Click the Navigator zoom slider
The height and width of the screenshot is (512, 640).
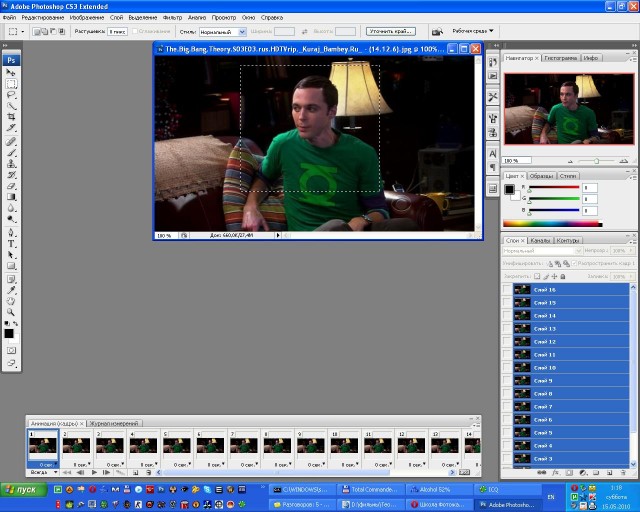[596, 161]
